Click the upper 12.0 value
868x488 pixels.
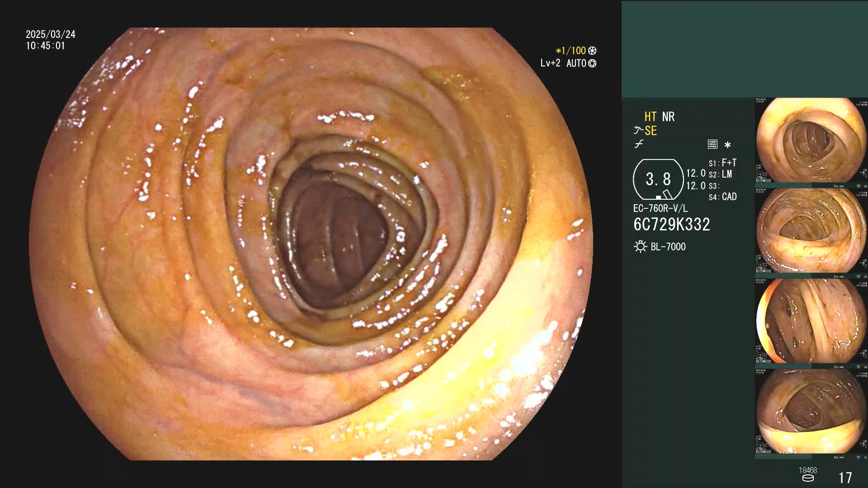[x=696, y=173]
